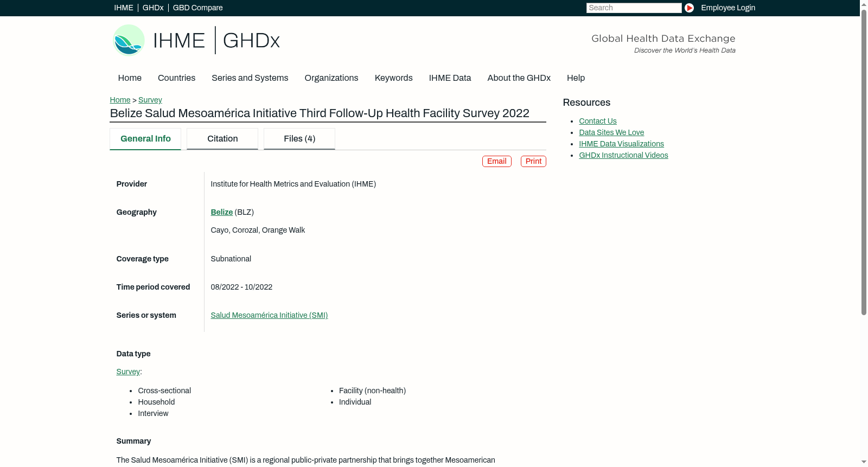
Task: Open the Countries menu item
Action: pos(176,78)
